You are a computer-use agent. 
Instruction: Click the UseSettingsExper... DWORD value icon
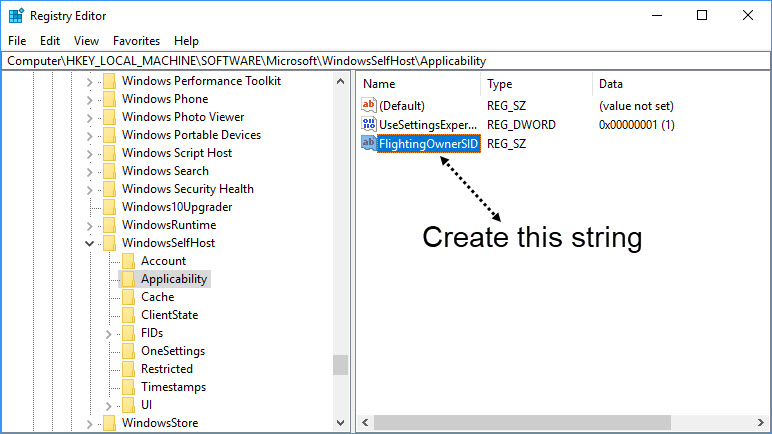tap(368, 124)
